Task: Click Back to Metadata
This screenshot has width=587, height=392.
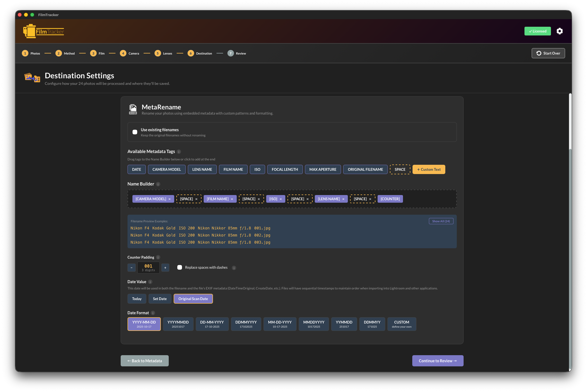Action: click(144, 361)
